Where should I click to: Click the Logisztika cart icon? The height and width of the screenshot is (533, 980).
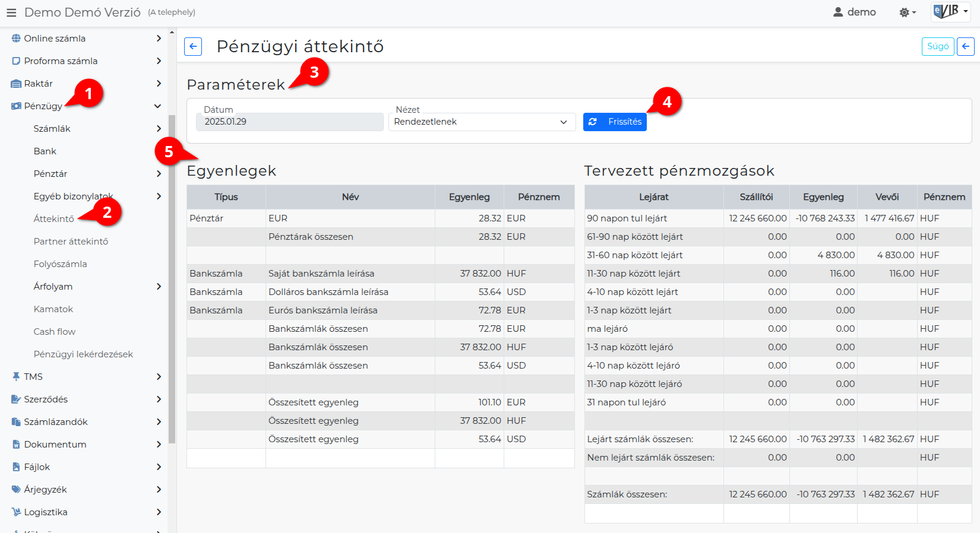coord(16,512)
